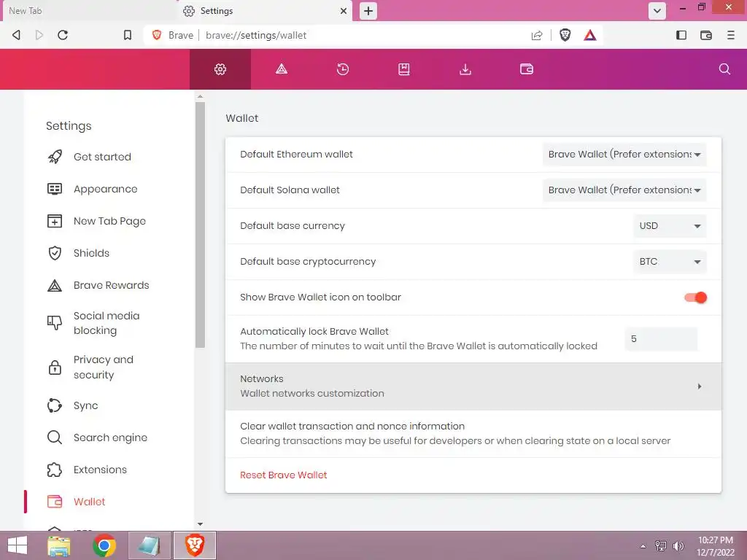Click the address bar URL
Screen dimensions: 747x560
click(x=256, y=35)
